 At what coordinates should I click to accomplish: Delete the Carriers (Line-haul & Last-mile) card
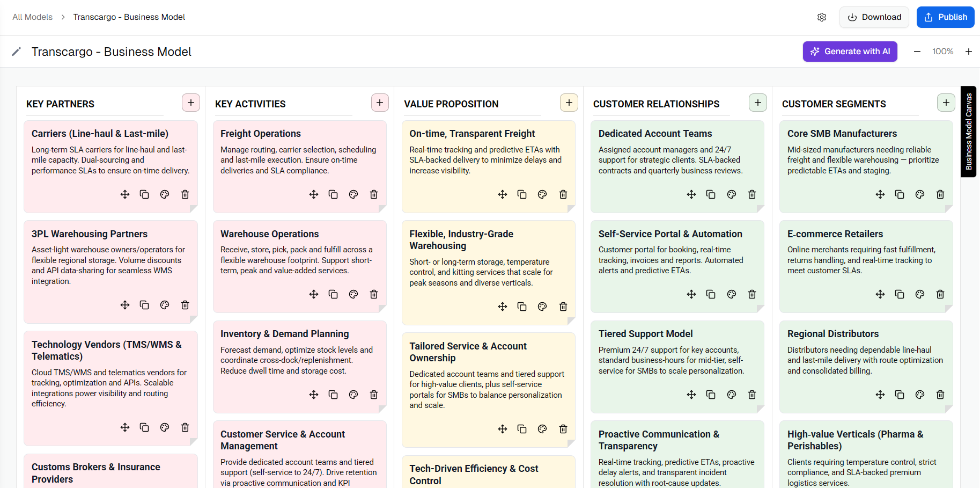click(x=185, y=194)
